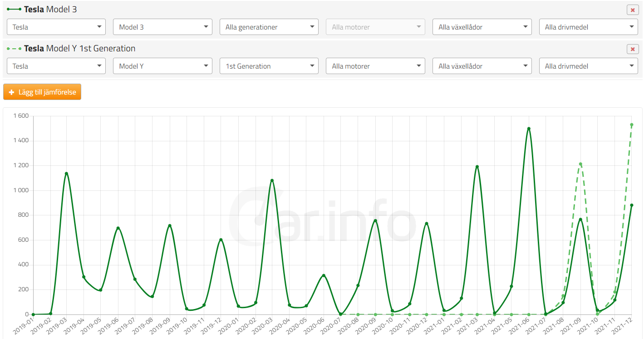Open Alla drivmedel dropdown in Model 3 row
Screen dimensions: 644x339
(x=589, y=27)
